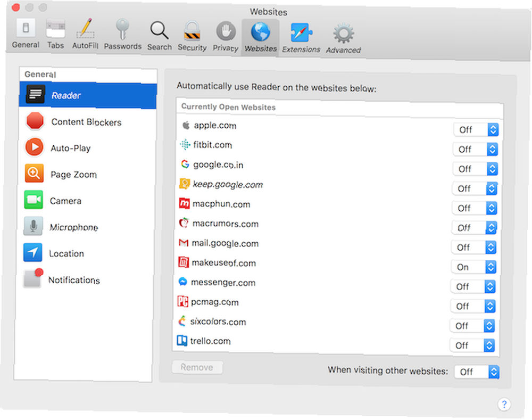Open Reader dropdown for apple.com
Image resolution: width=532 pixels, height=420 pixels.
[476, 129]
